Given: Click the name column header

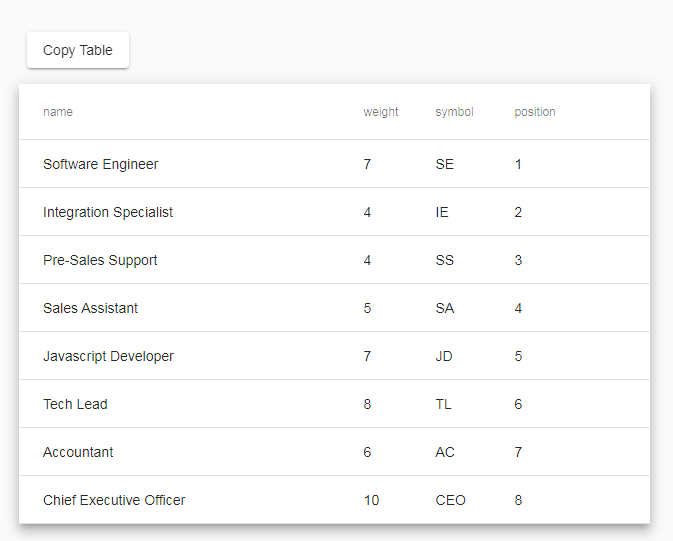Looking at the screenshot, I should (58, 112).
